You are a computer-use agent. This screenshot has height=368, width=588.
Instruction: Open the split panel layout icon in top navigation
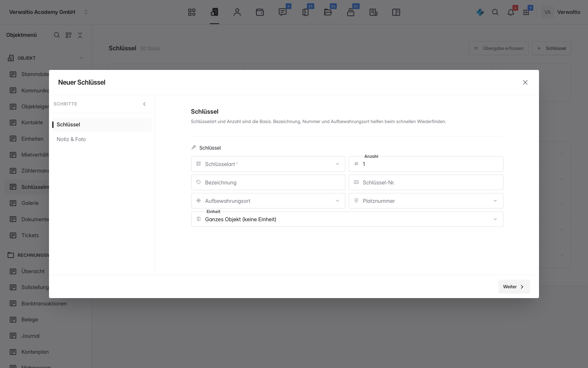(396, 12)
